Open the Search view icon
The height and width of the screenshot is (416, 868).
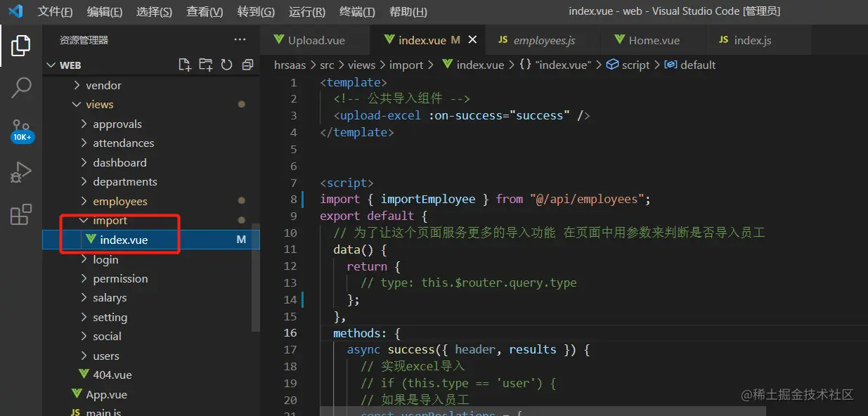20,88
